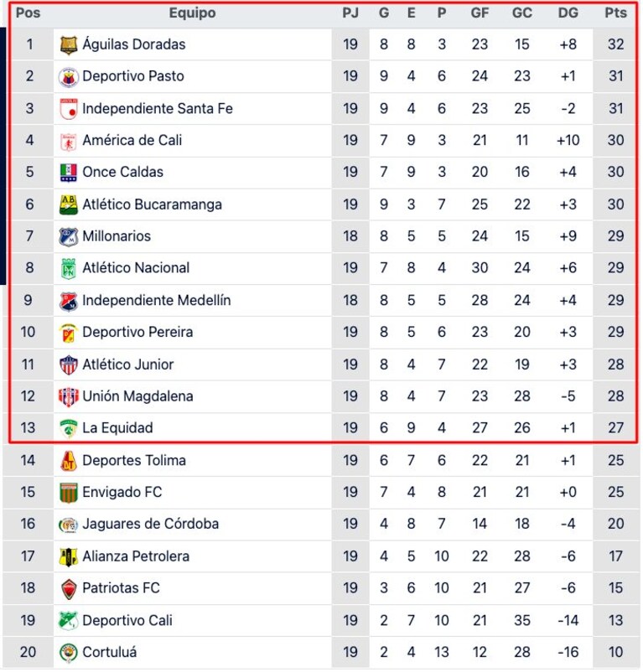The image size is (643, 672).
Task: Sort table by Pts column header
Action: click(615, 13)
